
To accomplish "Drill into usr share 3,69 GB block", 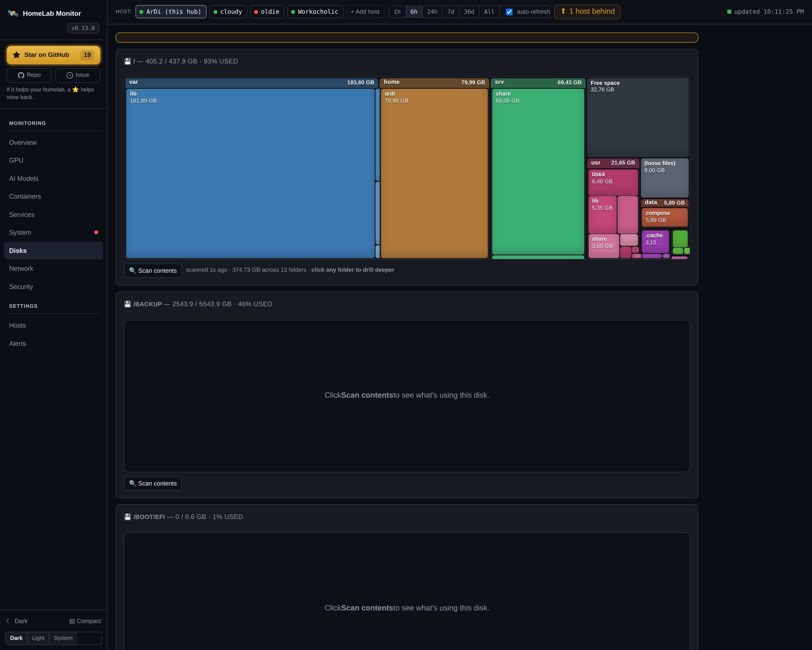I will (x=604, y=246).
